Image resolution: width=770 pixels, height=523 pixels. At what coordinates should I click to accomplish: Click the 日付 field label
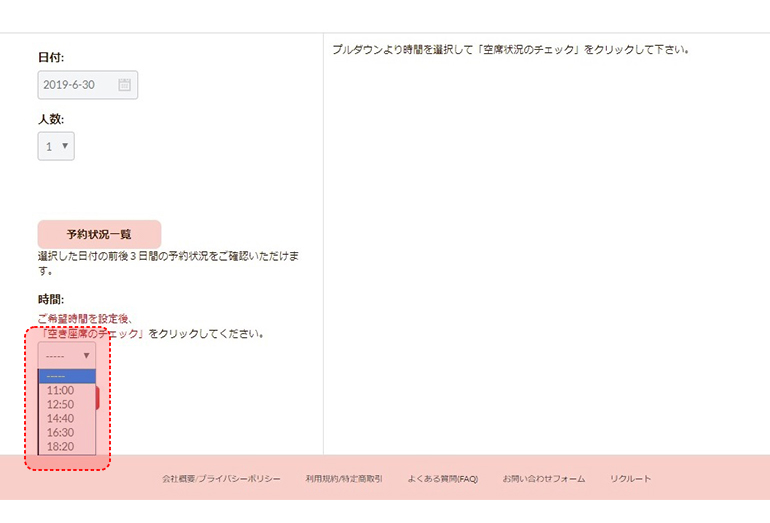(x=51, y=58)
